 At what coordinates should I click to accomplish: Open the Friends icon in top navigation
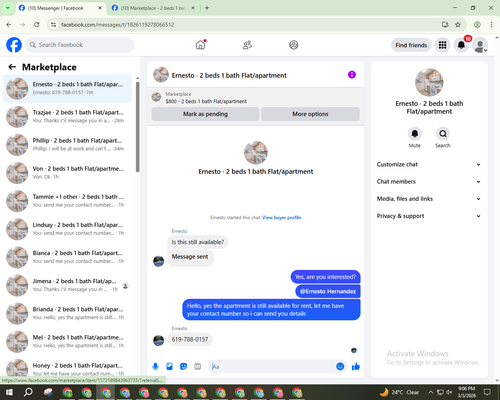247,45
